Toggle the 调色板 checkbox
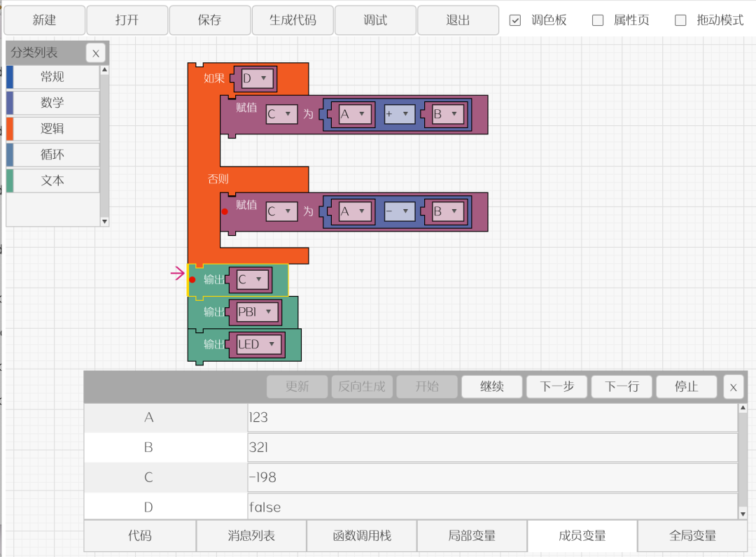The width and height of the screenshot is (756, 557). [x=515, y=20]
